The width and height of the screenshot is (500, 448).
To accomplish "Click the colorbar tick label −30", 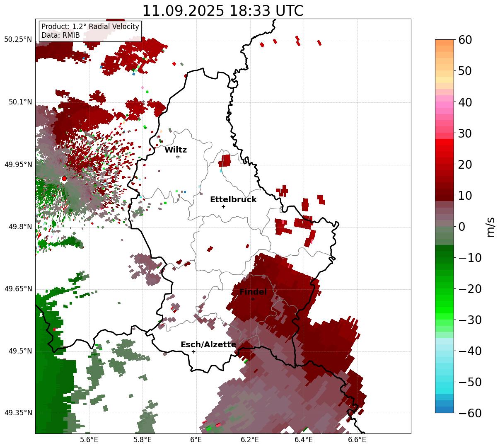I will 470,320.
